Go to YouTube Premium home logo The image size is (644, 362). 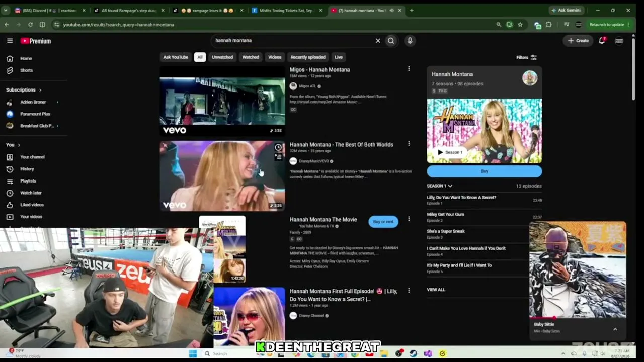pos(36,41)
